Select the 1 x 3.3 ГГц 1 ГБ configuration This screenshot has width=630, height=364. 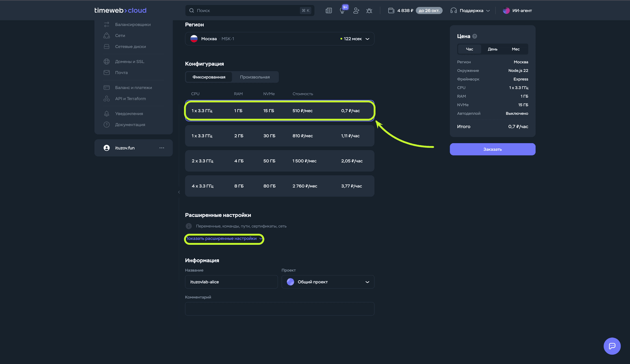pos(280,111)
